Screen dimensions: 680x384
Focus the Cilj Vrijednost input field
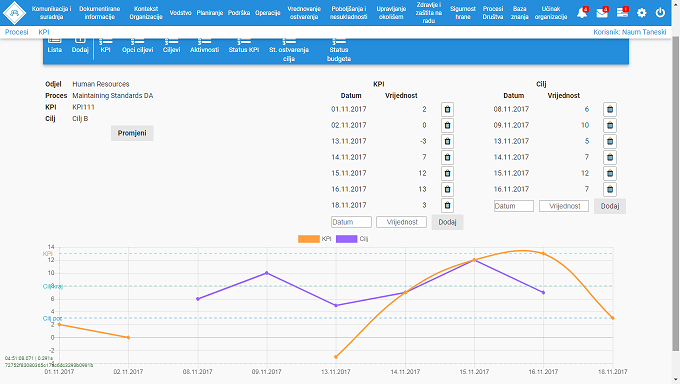pos(564,206)
